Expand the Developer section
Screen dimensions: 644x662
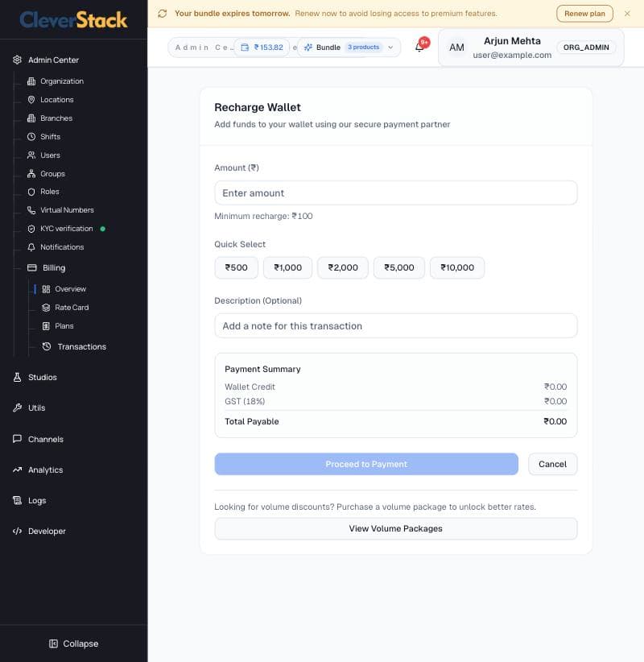pyautogui.click(x=47, y=531)
